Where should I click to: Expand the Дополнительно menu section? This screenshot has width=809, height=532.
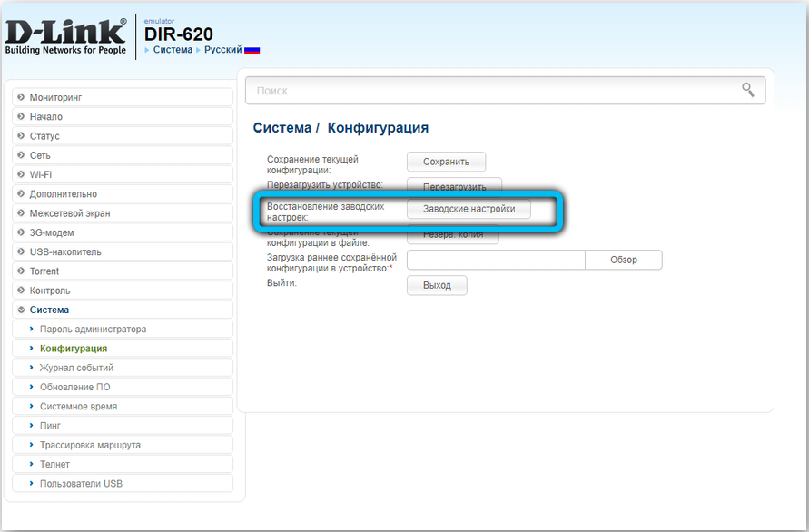pyautogui.click(x=123, y=194)
